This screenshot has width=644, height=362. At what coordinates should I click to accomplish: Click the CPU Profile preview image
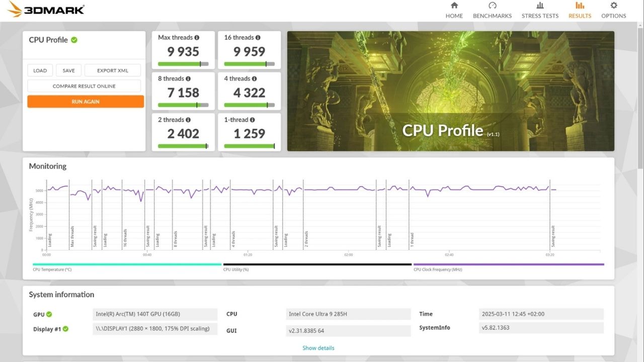(450, 90)
